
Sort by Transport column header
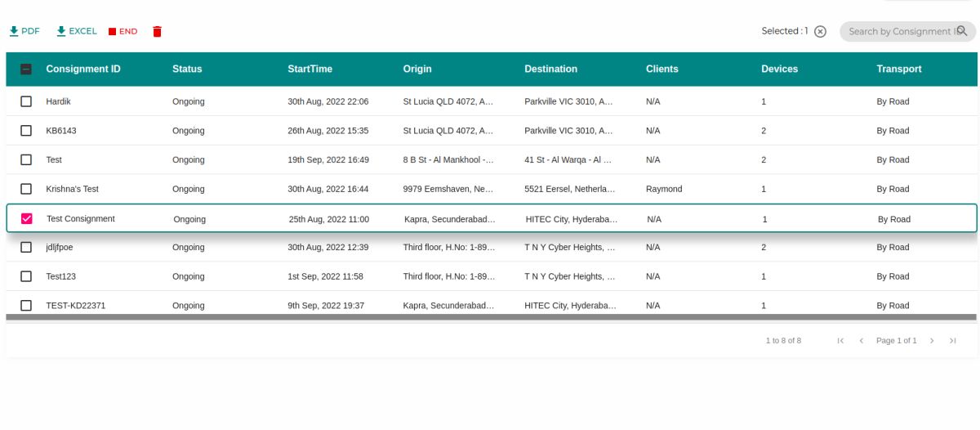899,69
